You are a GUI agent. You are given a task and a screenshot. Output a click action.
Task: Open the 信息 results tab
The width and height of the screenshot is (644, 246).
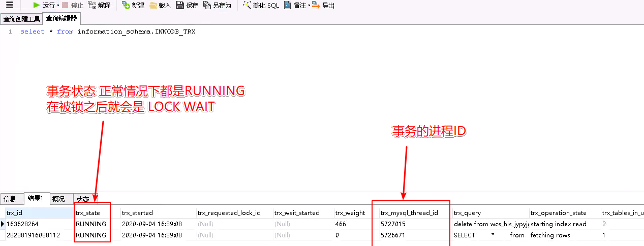pos(10,199)
